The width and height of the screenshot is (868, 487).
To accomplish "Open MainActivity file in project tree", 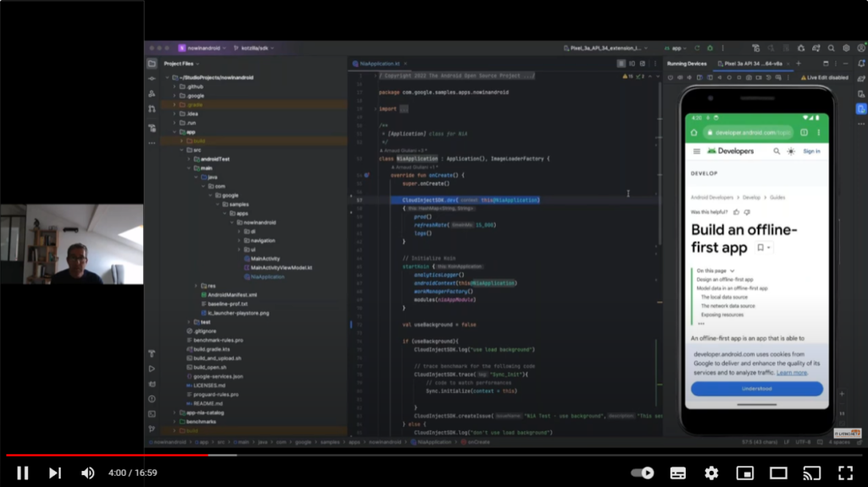I will pos(264,258).
